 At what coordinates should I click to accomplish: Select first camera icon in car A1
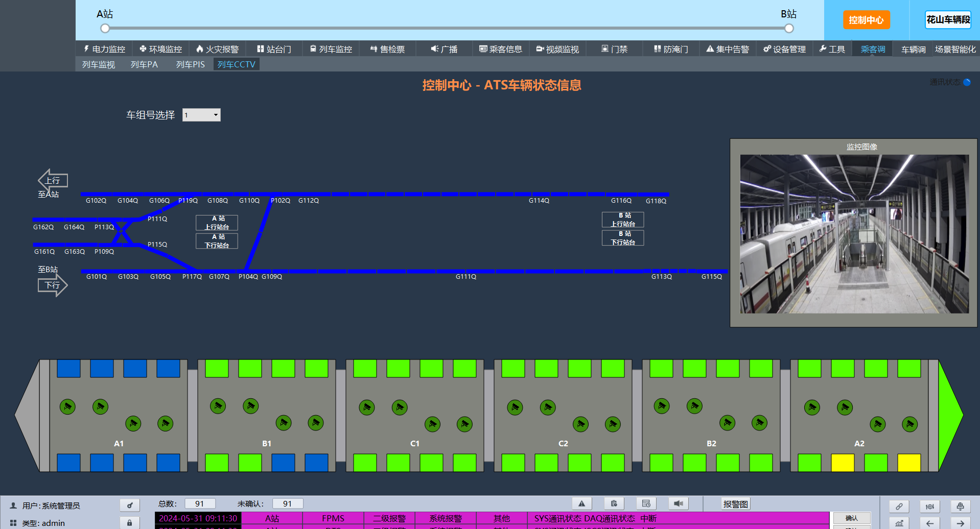point(67,406)
